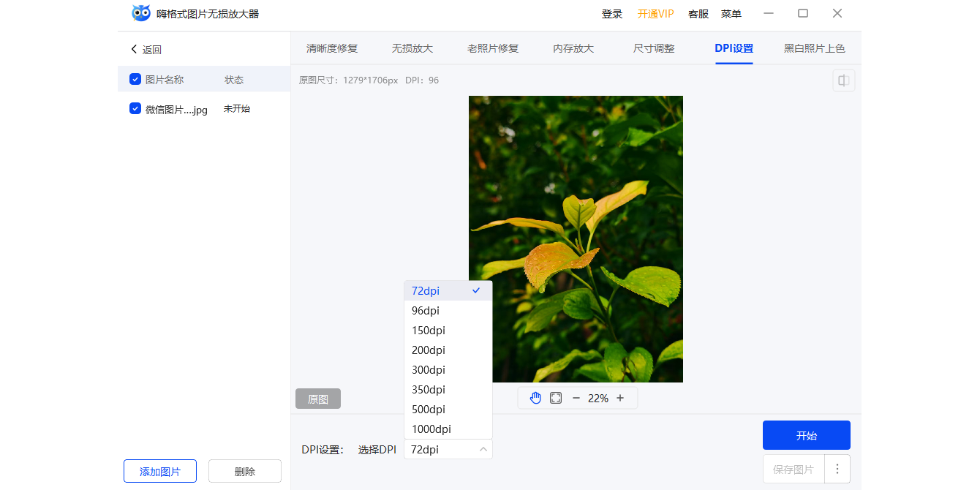The width and height of the screenshot is (980, 490).
Task: Collapse the 选择DPI dropdown box
Action: [448, 449]
